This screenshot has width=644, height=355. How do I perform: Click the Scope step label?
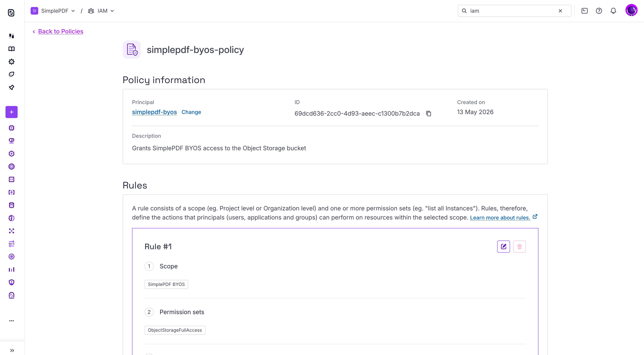[169, 266]
